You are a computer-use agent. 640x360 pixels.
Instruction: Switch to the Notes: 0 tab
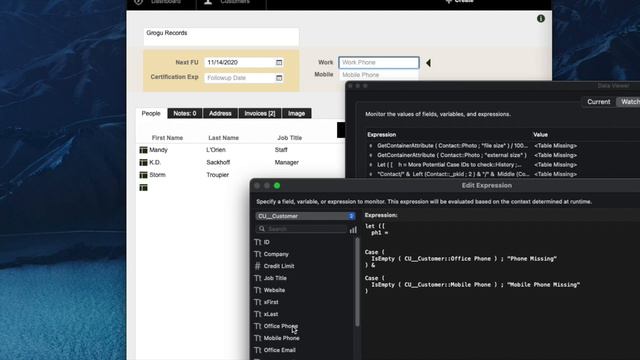184,113
